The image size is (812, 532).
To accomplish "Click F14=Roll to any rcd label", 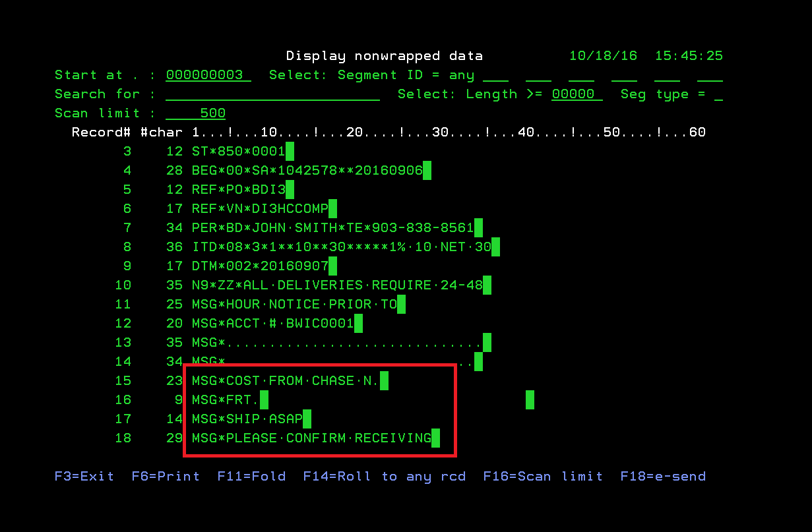I will 385,476.
